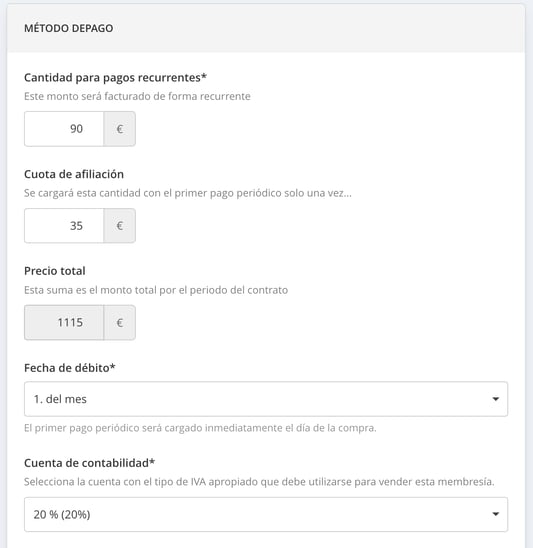
Task: Click the euro symbol beside the 35 fee
Action: [x=120, y=226]
